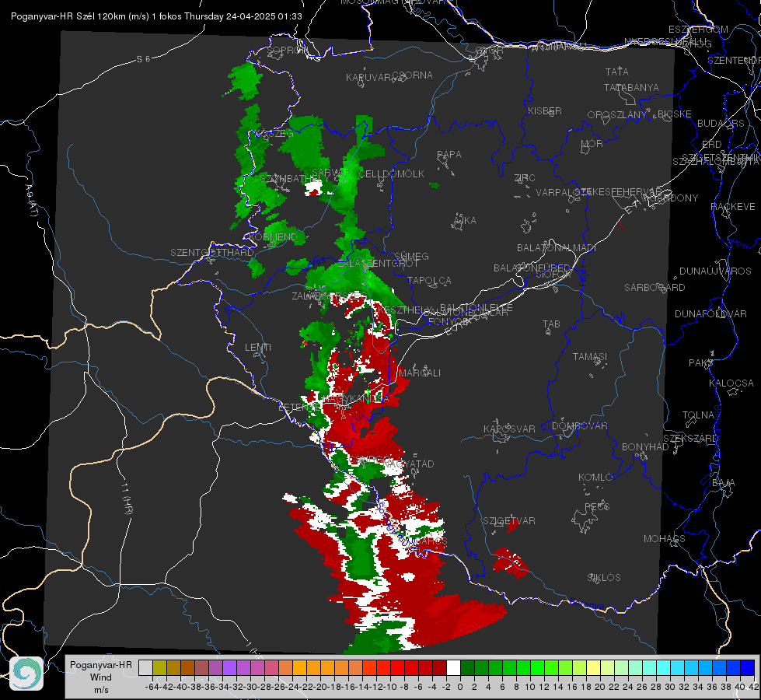This screenshot has height=700, width=761.
Task: Click the TATA label
Action: 617,72
